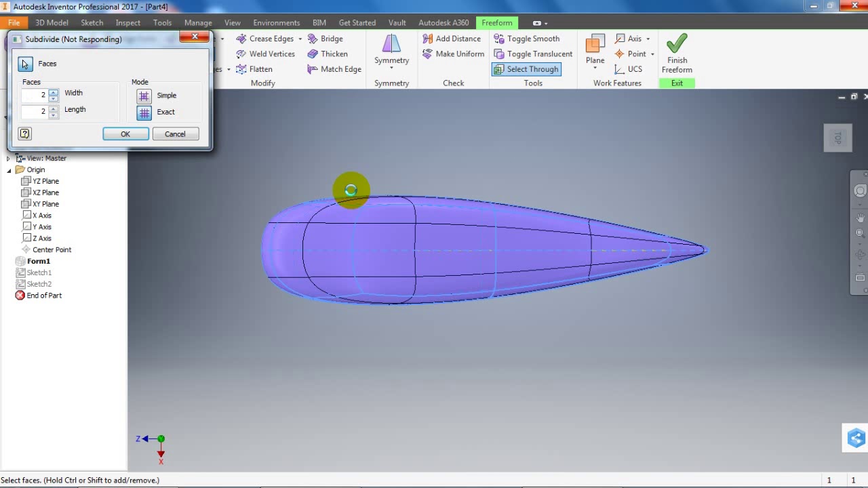Viewport: 868px width, 488px height.
Task: Click the Flatten tool
Action: click(x=254, y=69)
